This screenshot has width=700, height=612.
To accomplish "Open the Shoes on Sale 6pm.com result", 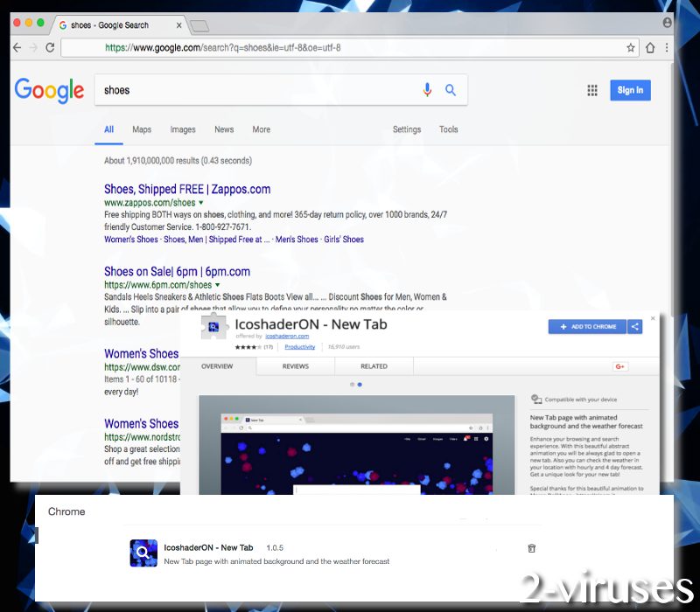I will pos(177,271).
